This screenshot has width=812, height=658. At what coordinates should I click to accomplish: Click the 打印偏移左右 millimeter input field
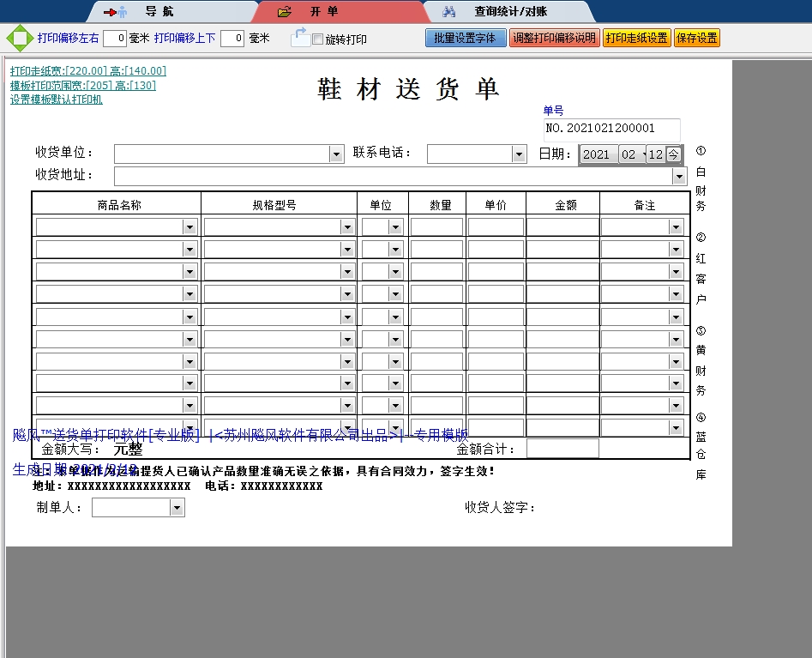[115, 39]
